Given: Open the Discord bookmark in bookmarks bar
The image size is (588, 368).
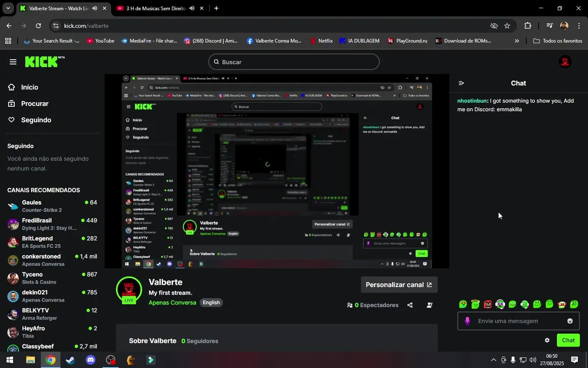Looking at the screenshot, I should (x=210, y=40).
